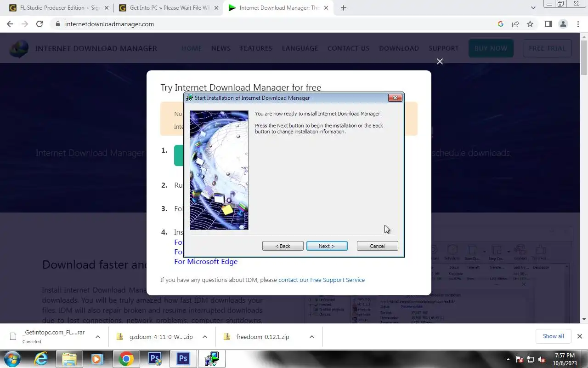Expand options for Getintopc rar download
This screenshot has width=588, height=368.
[x=97, y=337]
